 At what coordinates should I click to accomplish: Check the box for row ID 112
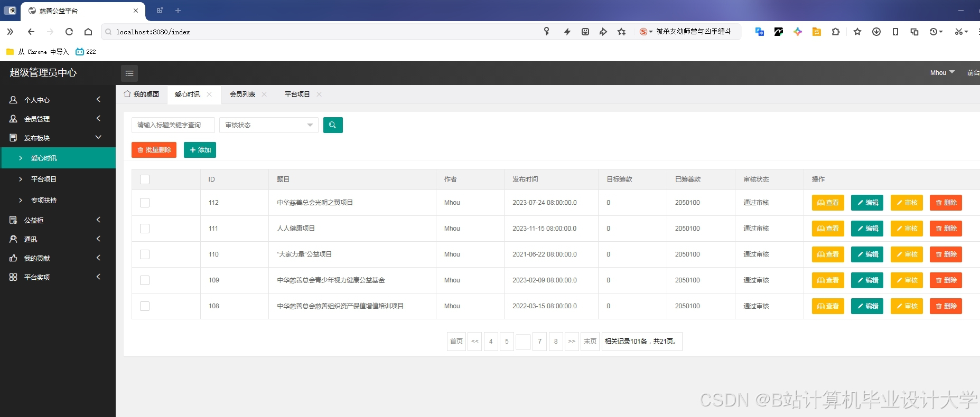(145, 203)
